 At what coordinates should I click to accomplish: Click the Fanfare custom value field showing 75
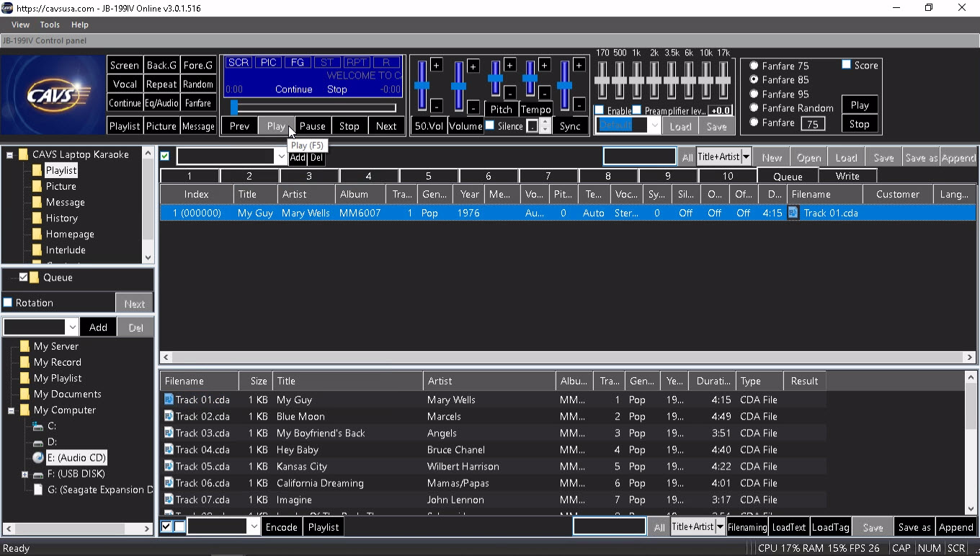click(813, 124)
